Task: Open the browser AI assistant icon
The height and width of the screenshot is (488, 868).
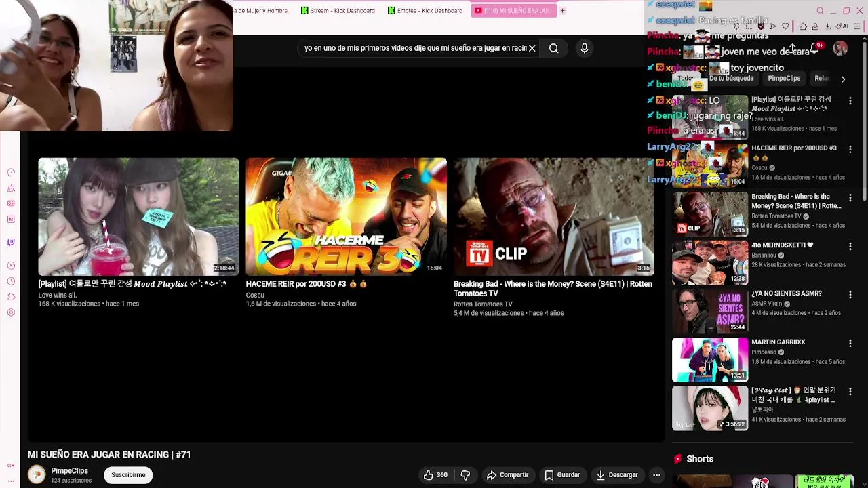Action: tap(842, 26)
